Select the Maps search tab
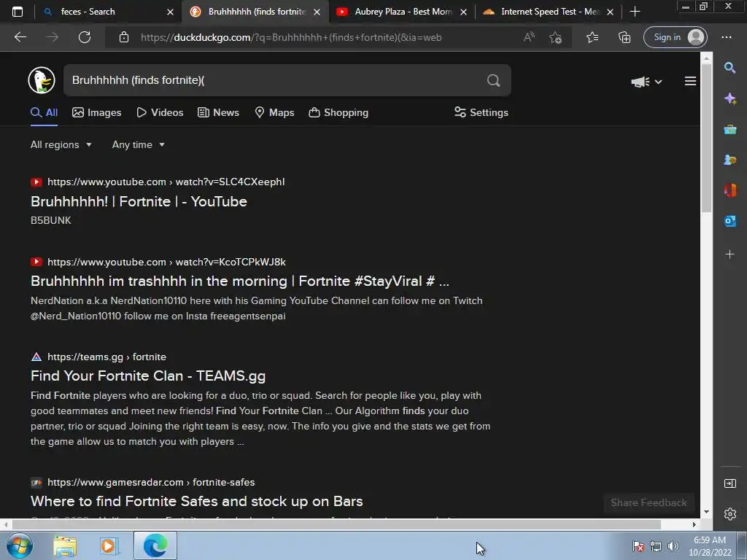The width and height of the screenshot is (747, 560). (274, 112)
